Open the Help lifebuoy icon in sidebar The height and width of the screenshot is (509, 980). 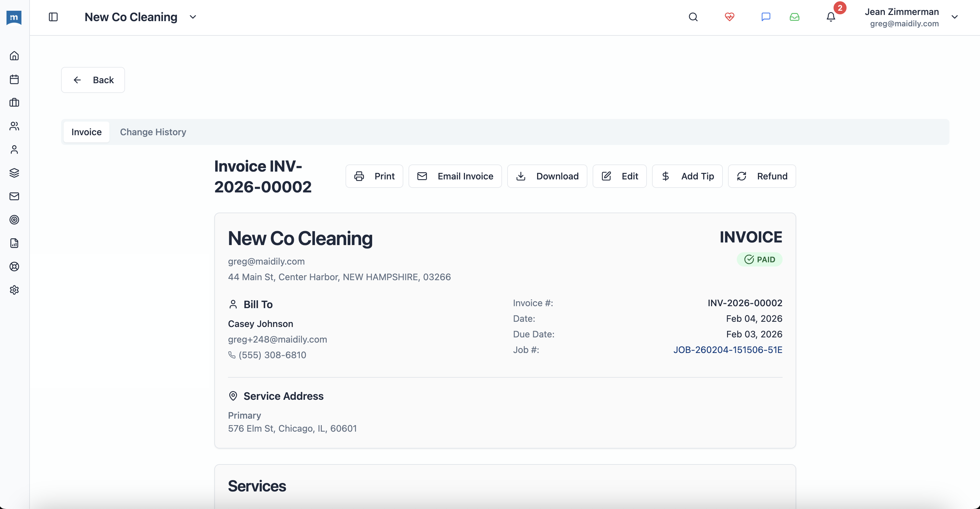(x=14, y=267)
